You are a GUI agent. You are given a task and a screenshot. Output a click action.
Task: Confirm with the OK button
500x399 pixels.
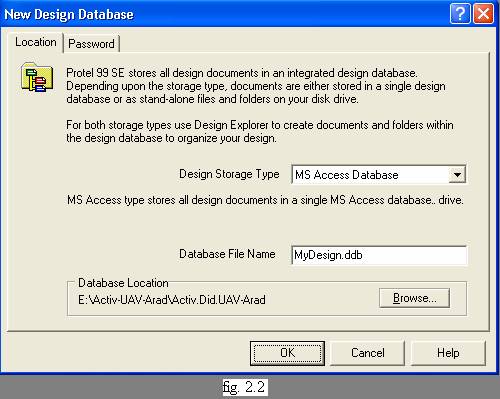(x=287, y=353)
